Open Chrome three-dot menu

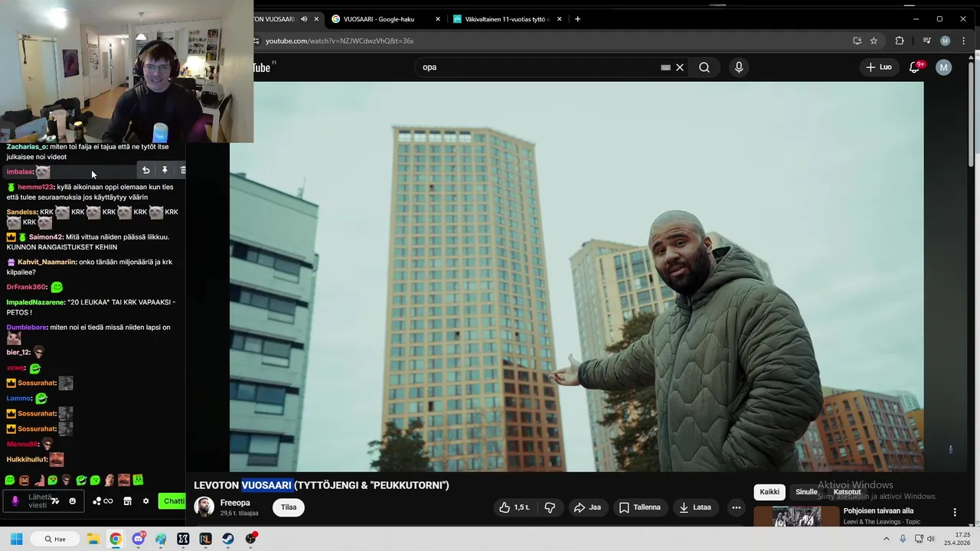click(x=963, y=41)
